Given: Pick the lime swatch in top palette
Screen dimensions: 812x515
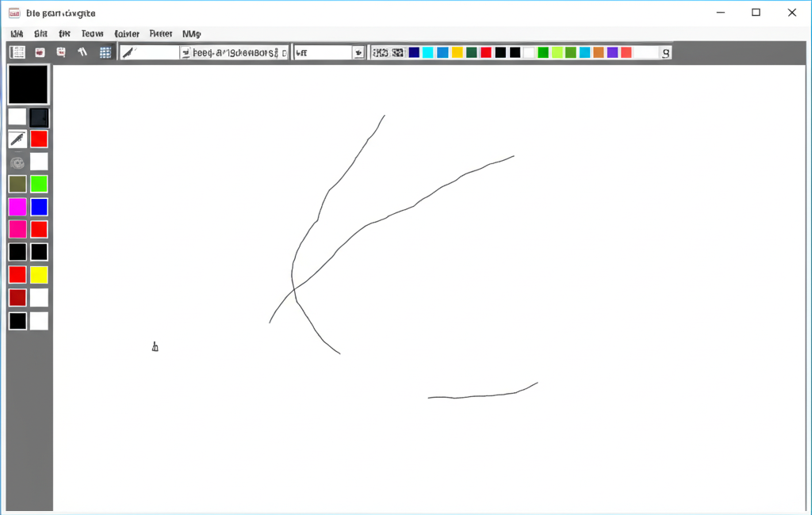Looking at the screenshot, I should (557, 52).
